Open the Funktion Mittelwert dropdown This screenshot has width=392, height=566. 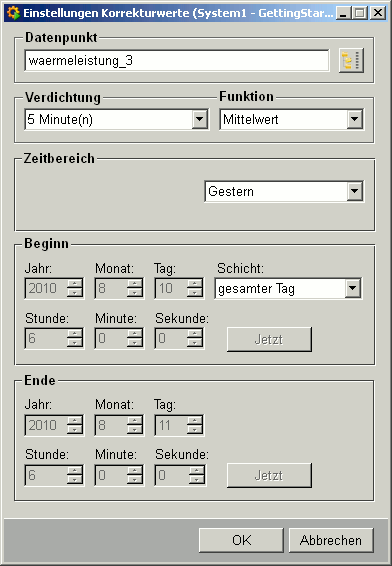click(355, 119)
